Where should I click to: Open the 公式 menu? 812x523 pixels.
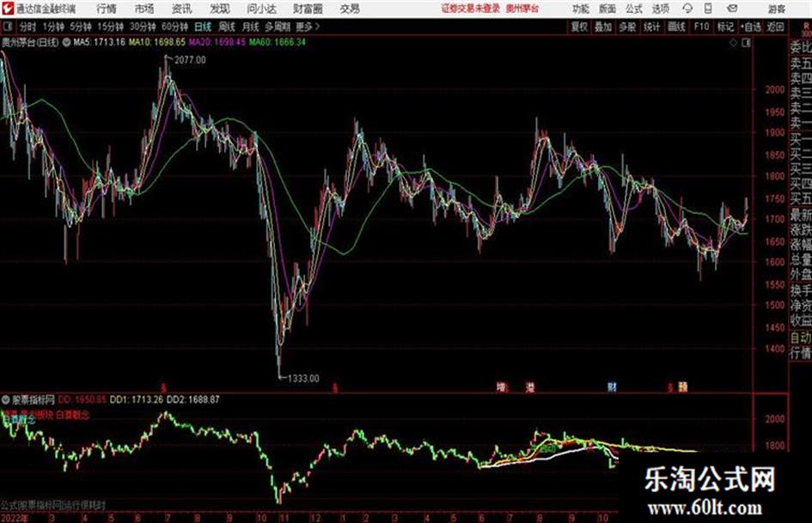click(633, 9)
